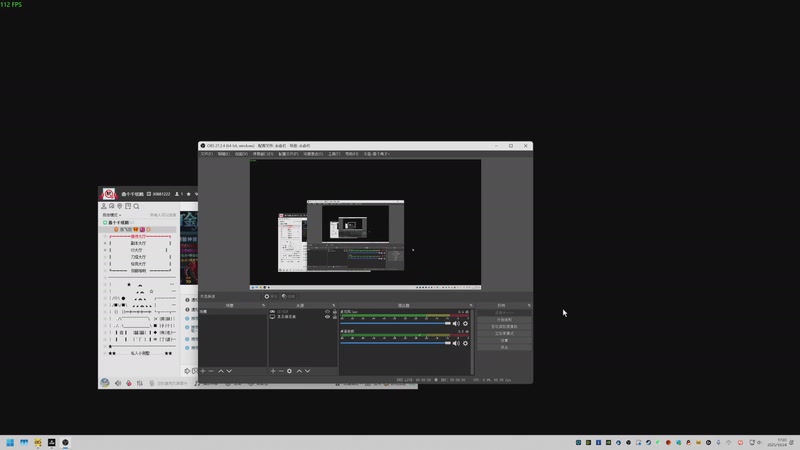800x450 pixels.
Task: Pop out the Audio Mixer dock via its header icon
Action: 471,305
